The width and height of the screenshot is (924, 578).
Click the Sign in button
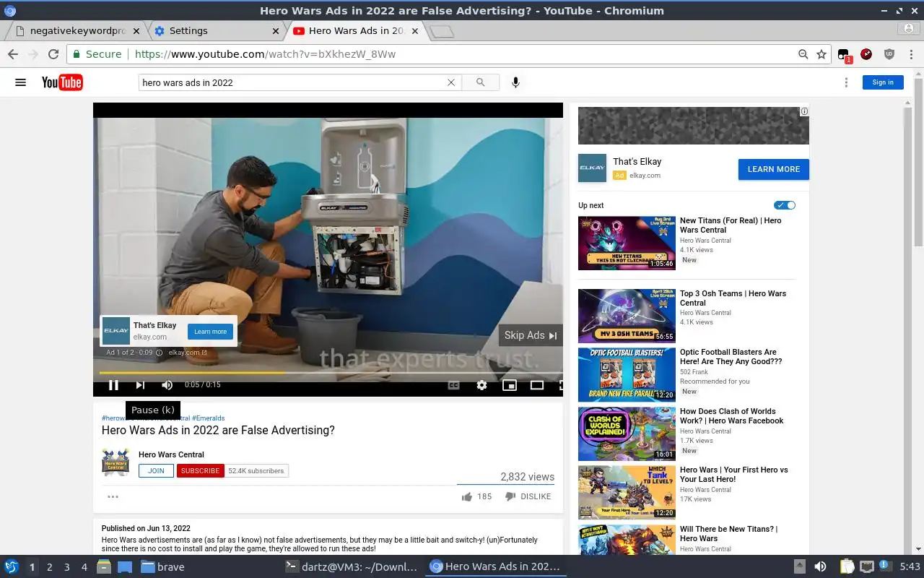click(883, 82)
